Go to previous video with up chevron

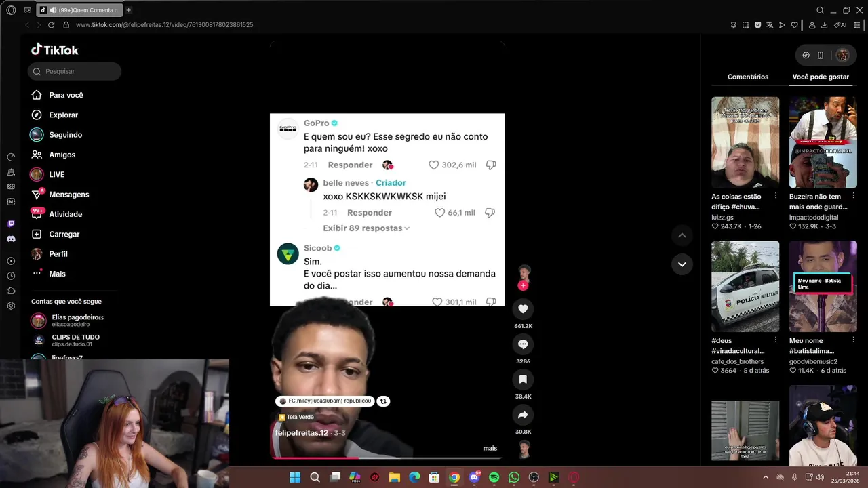point(682,235)
